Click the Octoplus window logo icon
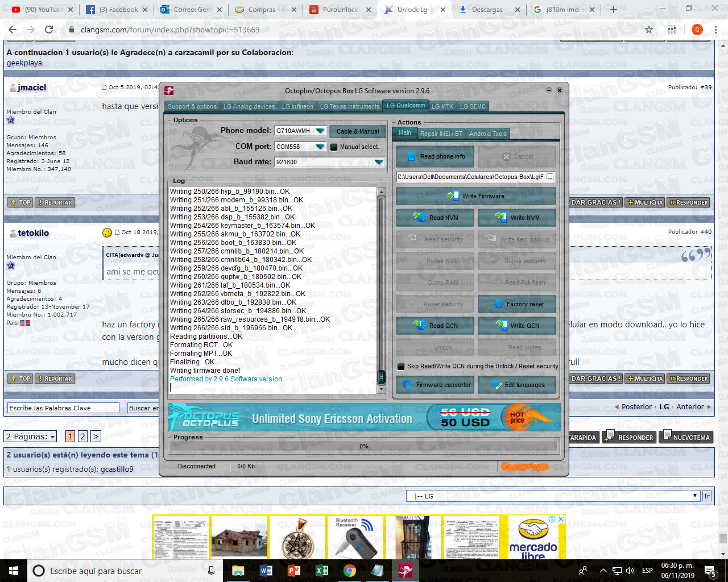The image size is (728, 582). 169,91
